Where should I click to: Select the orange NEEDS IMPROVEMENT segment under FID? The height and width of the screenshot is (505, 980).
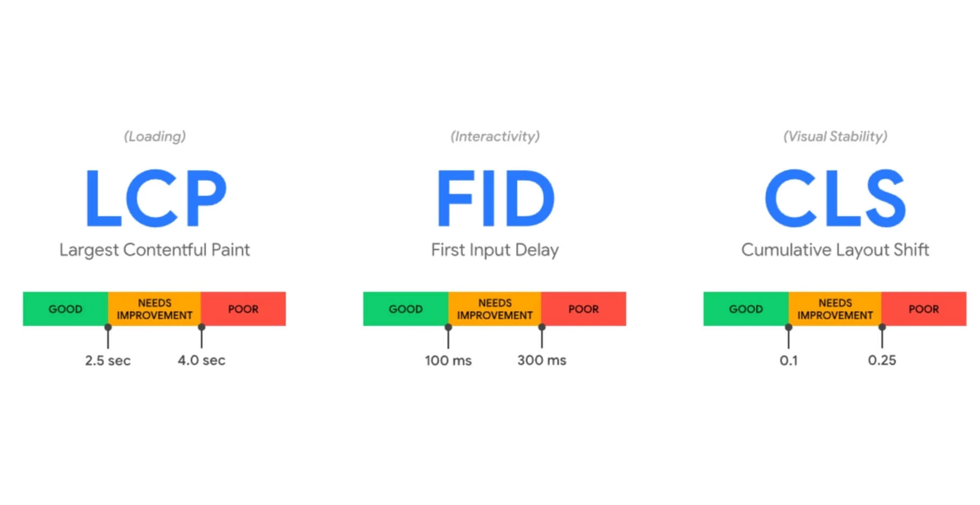pyautogui.click(x=495, y=309)
